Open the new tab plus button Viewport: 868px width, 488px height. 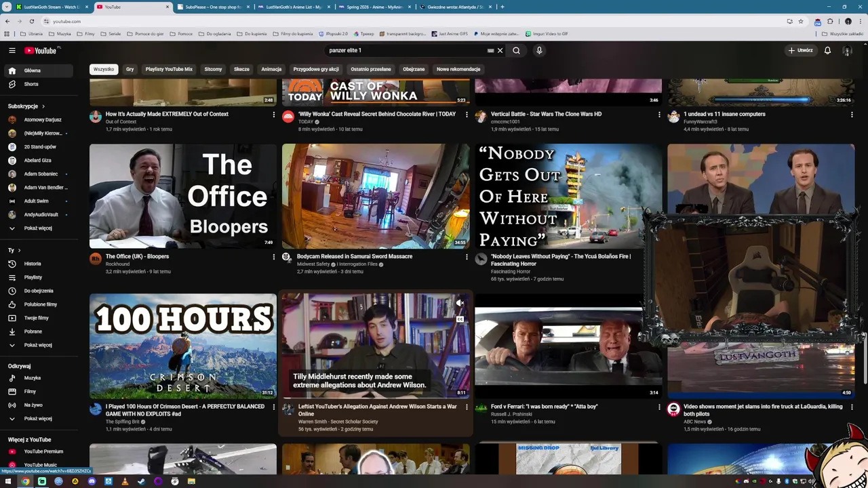coord(502,7)
